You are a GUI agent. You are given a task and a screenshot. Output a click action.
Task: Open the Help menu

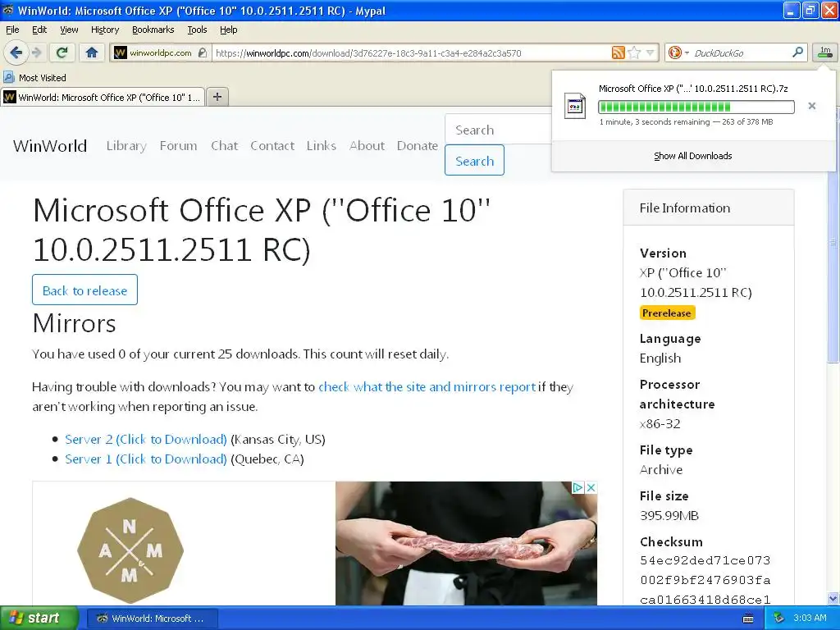(228, 30)
